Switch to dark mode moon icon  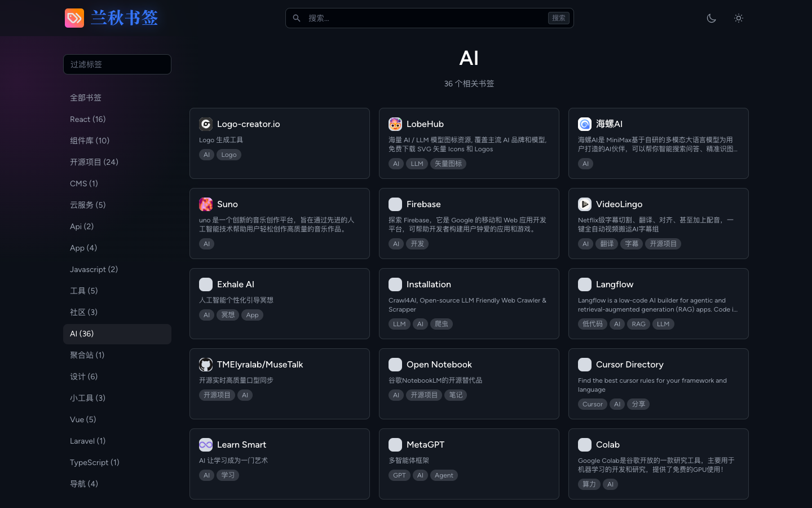[712, 18]
